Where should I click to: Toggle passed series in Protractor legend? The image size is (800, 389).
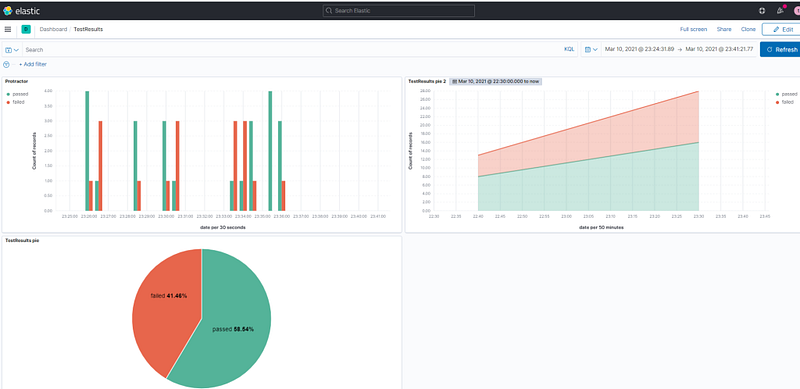point(17,94)
